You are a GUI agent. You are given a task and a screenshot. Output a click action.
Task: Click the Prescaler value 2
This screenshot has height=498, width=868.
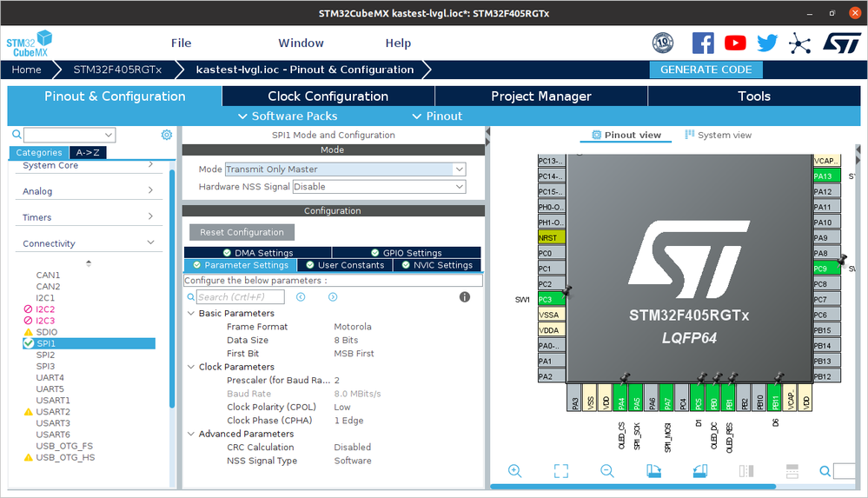pyautogui.click(x=336, y=380)
